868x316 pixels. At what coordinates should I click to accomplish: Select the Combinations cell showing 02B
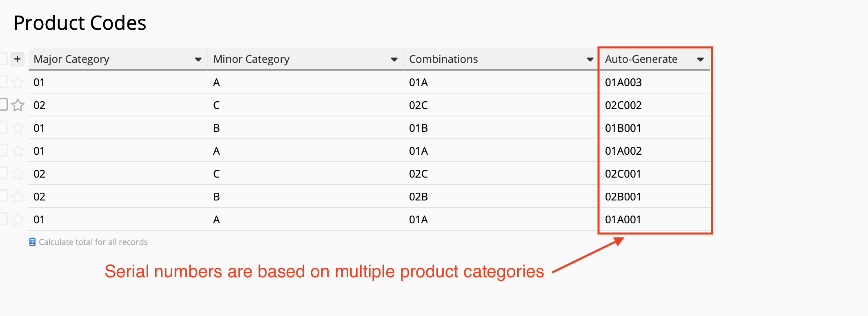(x=418, y=197)
